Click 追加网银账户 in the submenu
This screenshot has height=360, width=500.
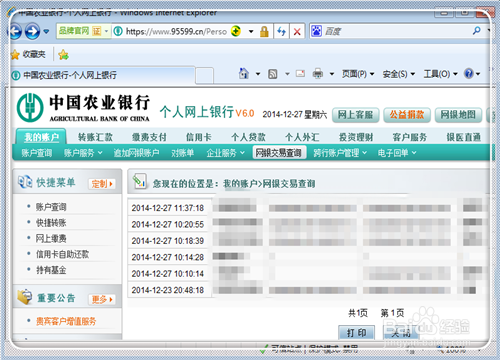coord(136,153)
